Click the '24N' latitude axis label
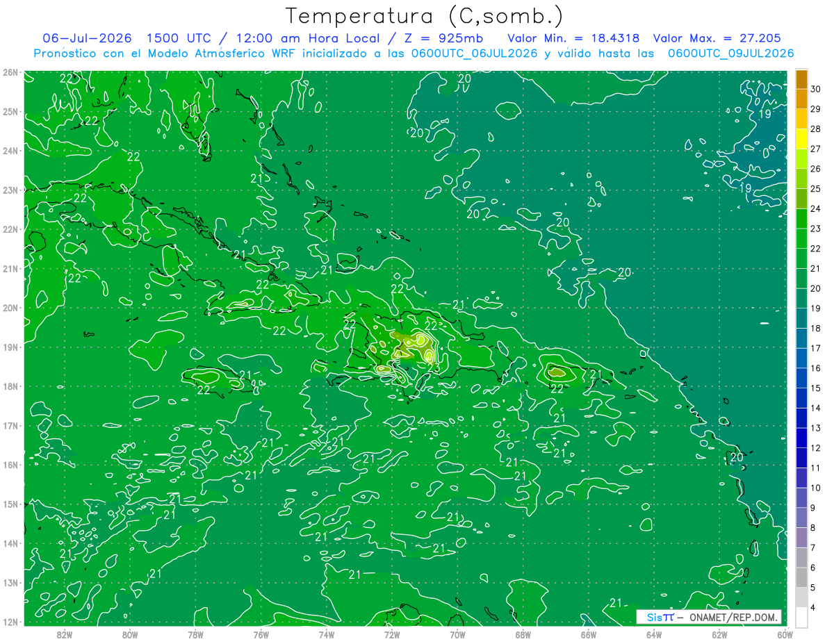 [x=10, y=151]
